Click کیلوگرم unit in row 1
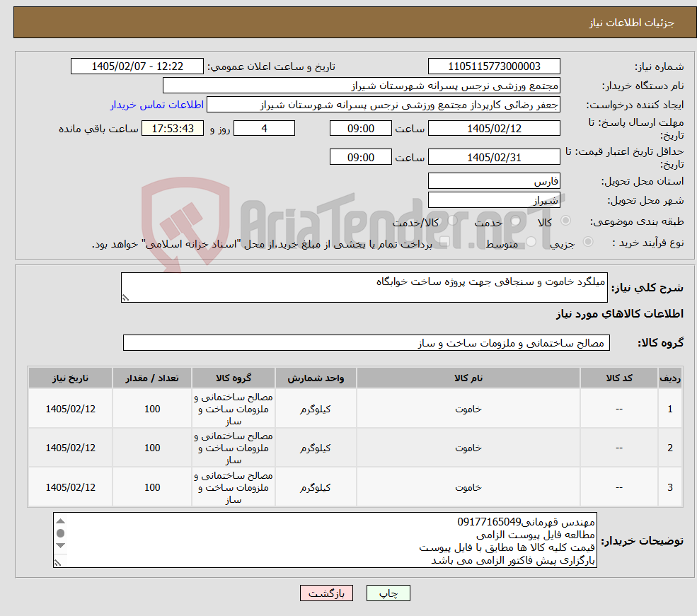697x616 pixels. [x=316, y=409]
